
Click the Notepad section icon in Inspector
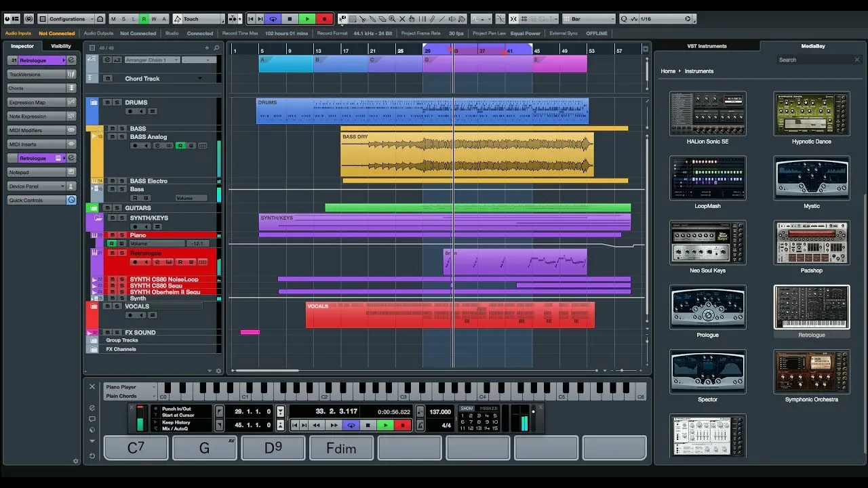[71, 172]
